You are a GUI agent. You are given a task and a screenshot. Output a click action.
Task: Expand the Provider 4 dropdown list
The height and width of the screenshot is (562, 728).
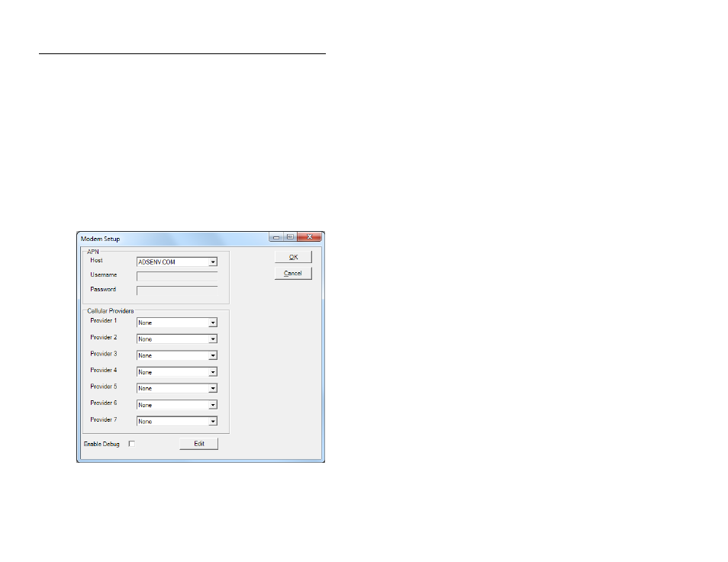pyautogui.click(x=213, y=372)
